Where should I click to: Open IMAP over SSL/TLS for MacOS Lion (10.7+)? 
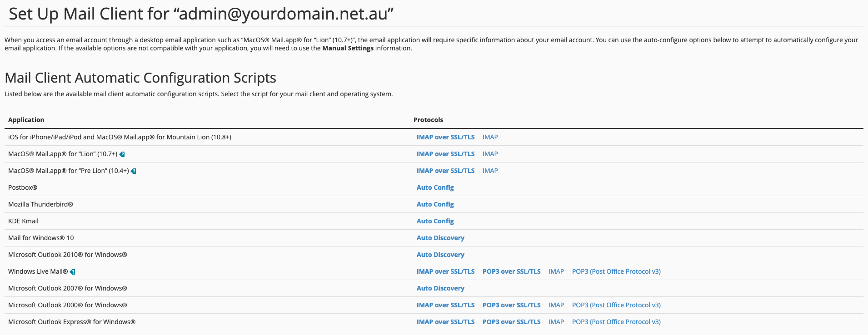click(x=445, y=154)
